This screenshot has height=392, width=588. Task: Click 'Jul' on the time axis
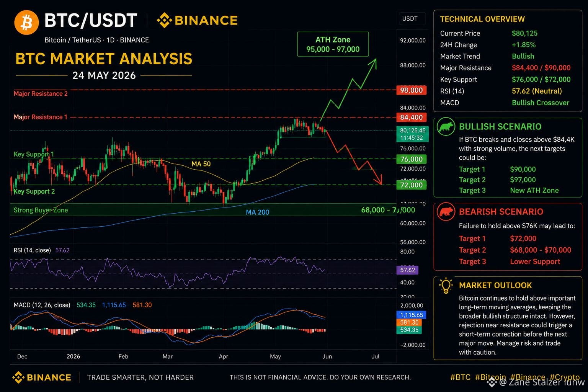[x=376, y=356]
